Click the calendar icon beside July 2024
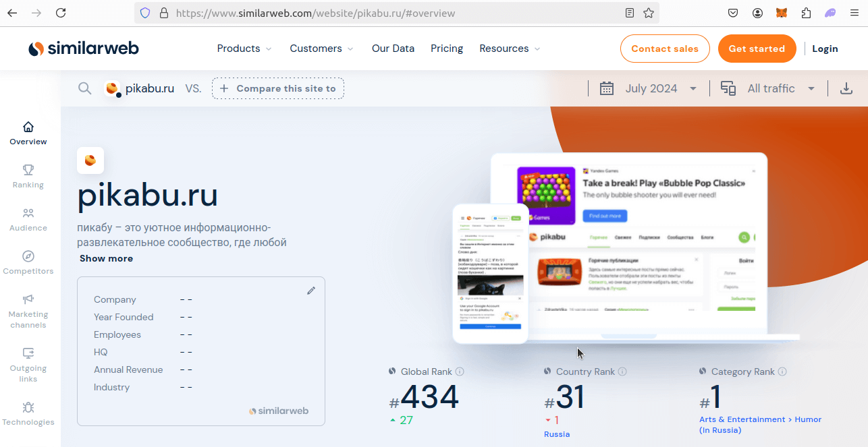This screenshot has width=868, height=447. [607, 88]
